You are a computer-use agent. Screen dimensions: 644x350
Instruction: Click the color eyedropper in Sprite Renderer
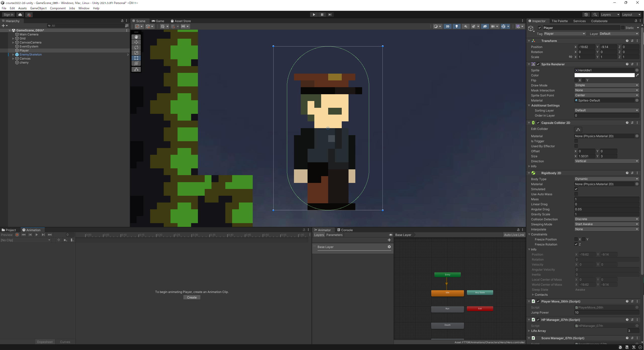click(x=637, y=75)
